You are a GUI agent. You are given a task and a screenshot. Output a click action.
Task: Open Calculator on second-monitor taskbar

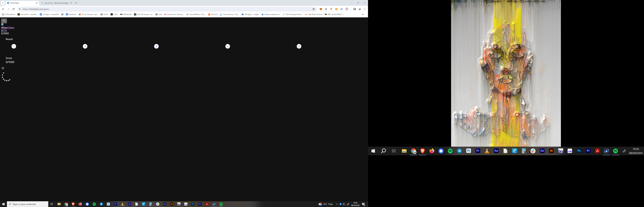(524, 151)
